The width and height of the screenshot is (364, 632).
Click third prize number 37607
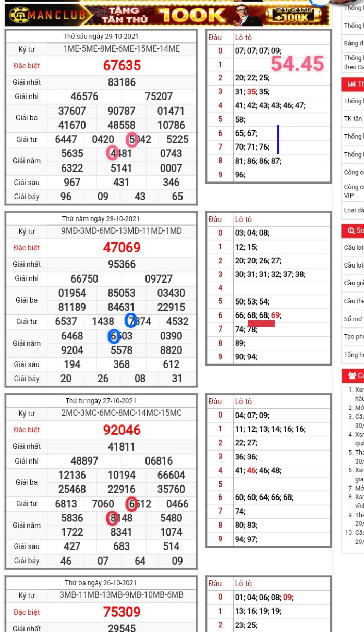click(72, 111)
